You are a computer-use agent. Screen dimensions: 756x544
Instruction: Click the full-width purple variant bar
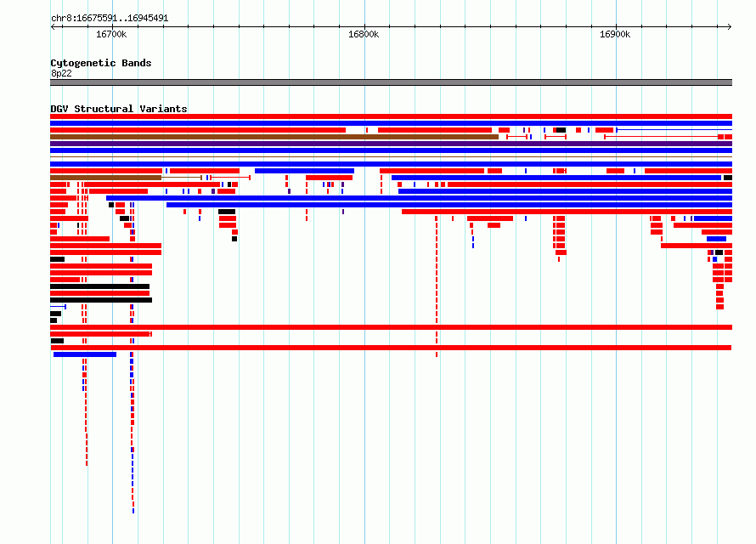[x=391, y=144]
